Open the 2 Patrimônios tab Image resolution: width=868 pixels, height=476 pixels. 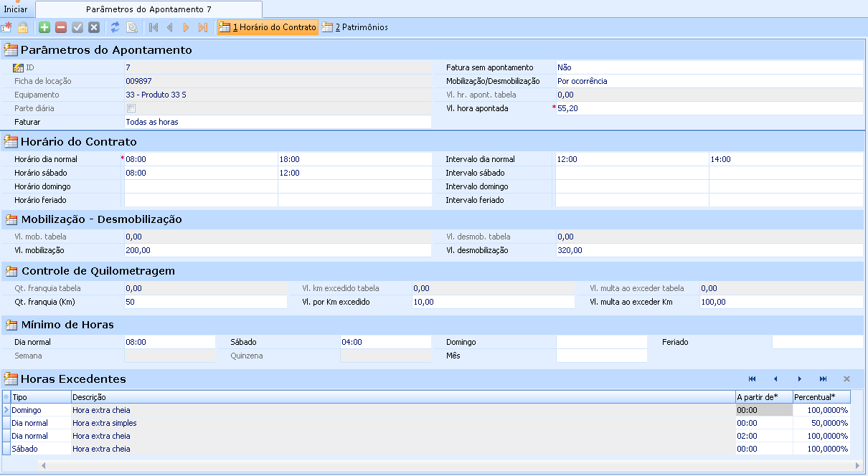[x=355, y=27]
